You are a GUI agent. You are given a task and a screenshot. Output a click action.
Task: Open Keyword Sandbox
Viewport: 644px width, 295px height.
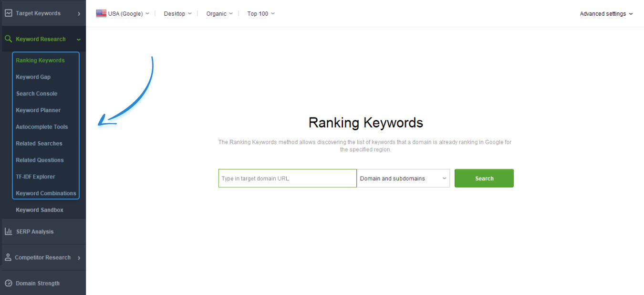point(39,210)
